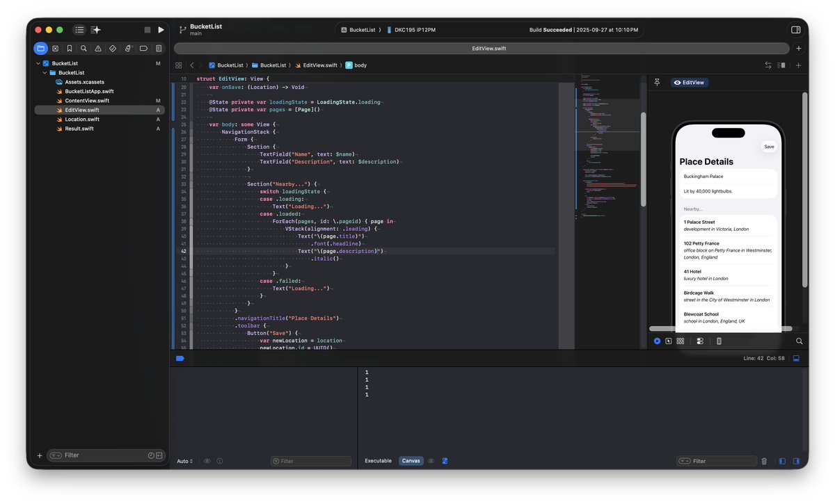The height and width of the screenshot is (504, 835).
Task: Open the Find navigator magnifier icon
Action: point(83,49)
